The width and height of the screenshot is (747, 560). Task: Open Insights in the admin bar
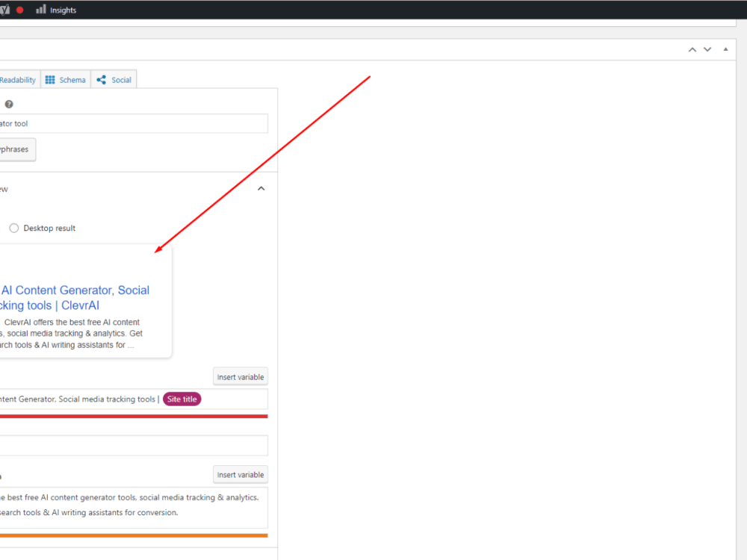[x=56, y=10]
